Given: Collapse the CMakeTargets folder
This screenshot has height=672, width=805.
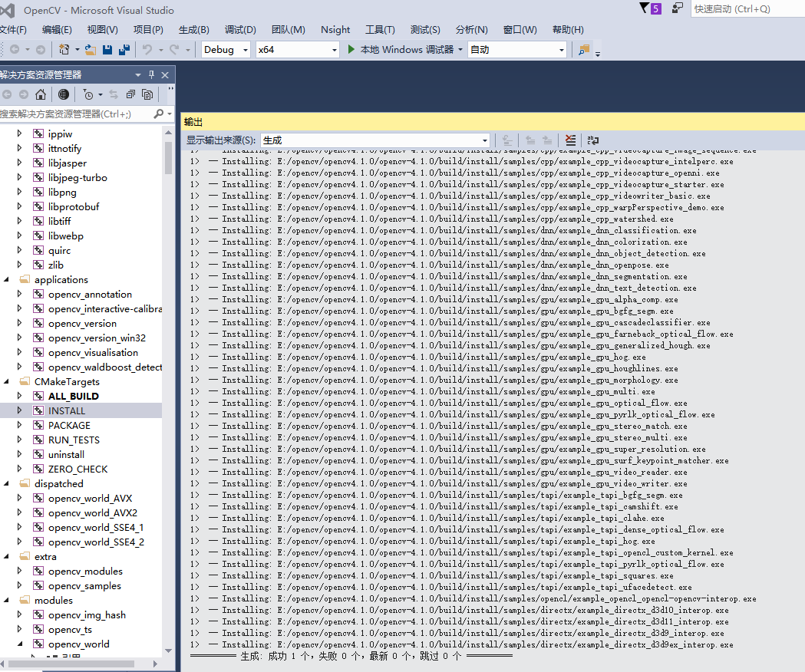Looking at the screenshot, I should (x=7, y=381).
